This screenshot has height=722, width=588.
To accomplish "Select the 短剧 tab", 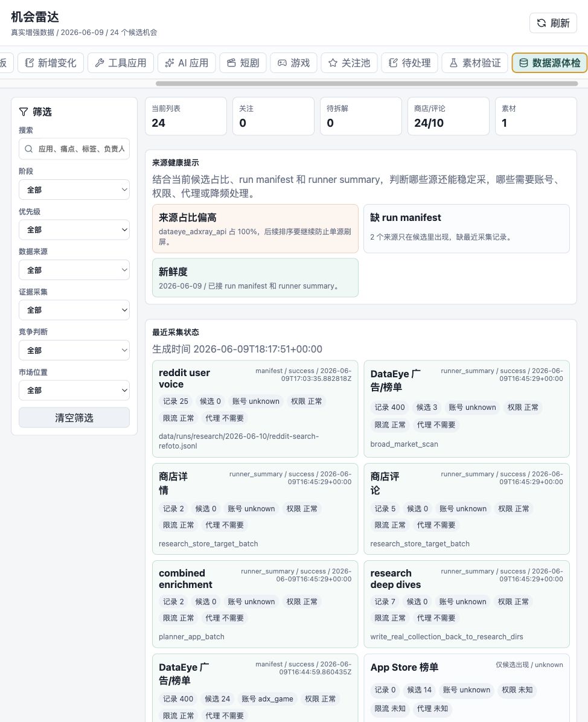I will point(243,63).
